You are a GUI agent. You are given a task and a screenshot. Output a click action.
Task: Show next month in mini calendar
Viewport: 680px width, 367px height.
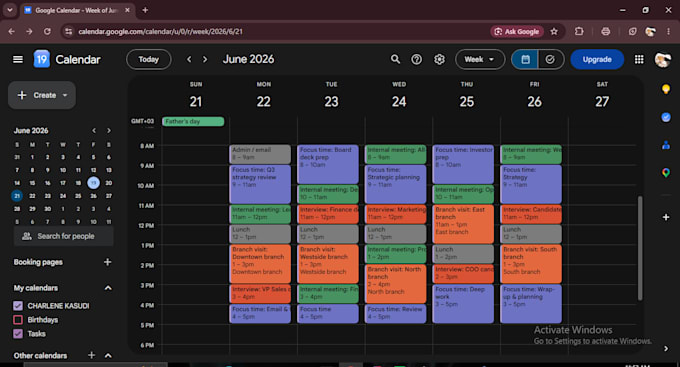click(109, 131)
